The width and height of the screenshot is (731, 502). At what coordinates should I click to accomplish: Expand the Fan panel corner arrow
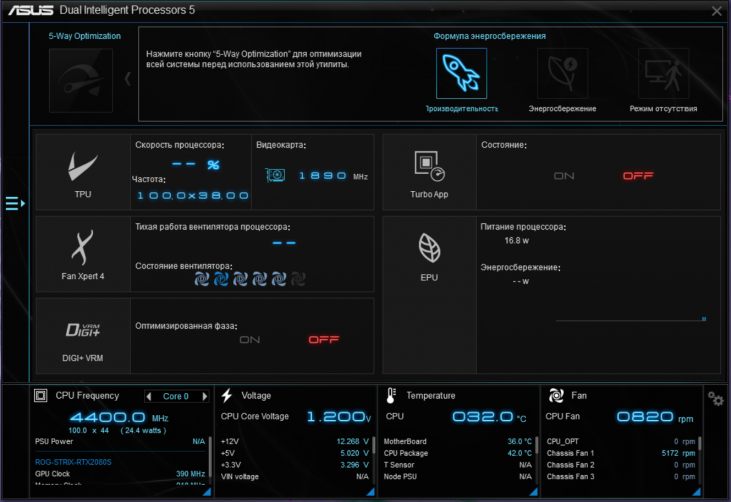(697, 491)
